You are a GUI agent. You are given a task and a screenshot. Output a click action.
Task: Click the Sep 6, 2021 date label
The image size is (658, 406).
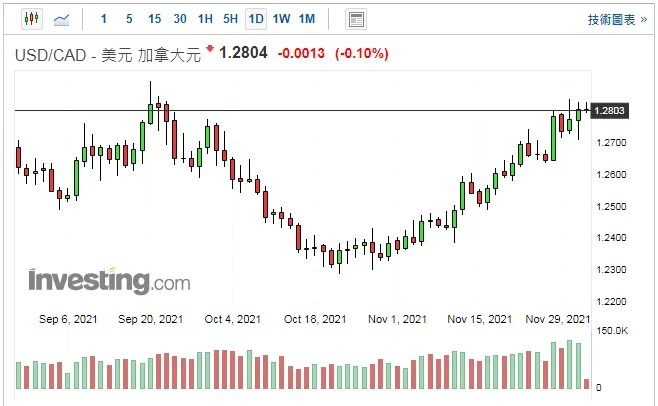(68, 320)
